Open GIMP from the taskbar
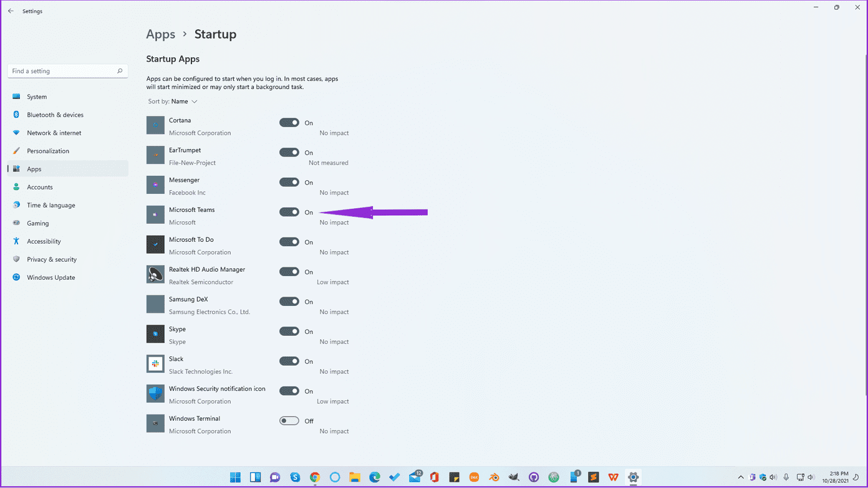The height and width of the screenshot is (488, 868). pos(514,477)
